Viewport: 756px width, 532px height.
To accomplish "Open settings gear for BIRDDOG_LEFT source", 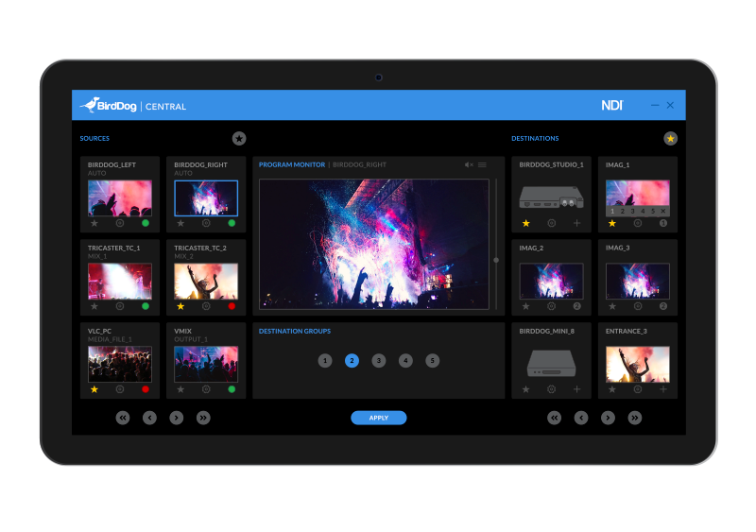I will [x=120, y=223].
